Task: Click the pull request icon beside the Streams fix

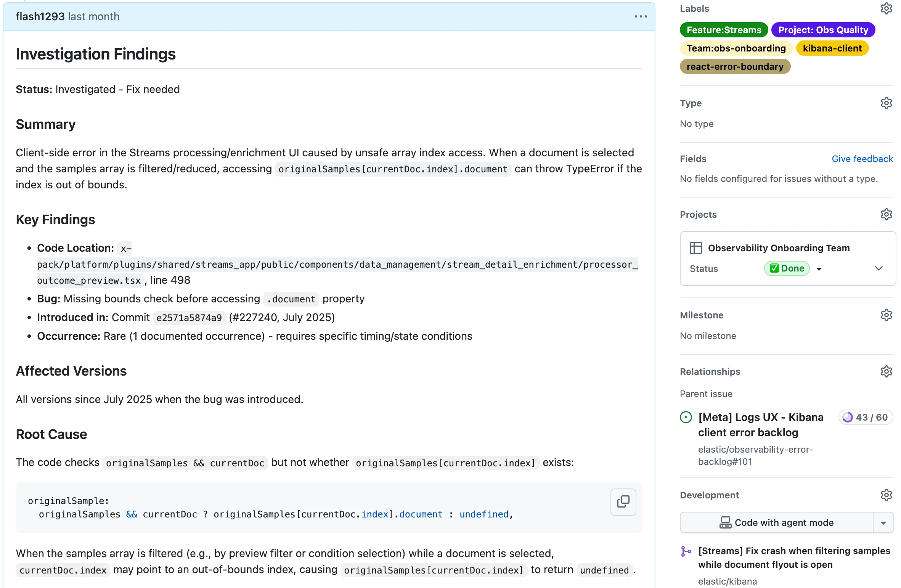Action: pos(686,551)
